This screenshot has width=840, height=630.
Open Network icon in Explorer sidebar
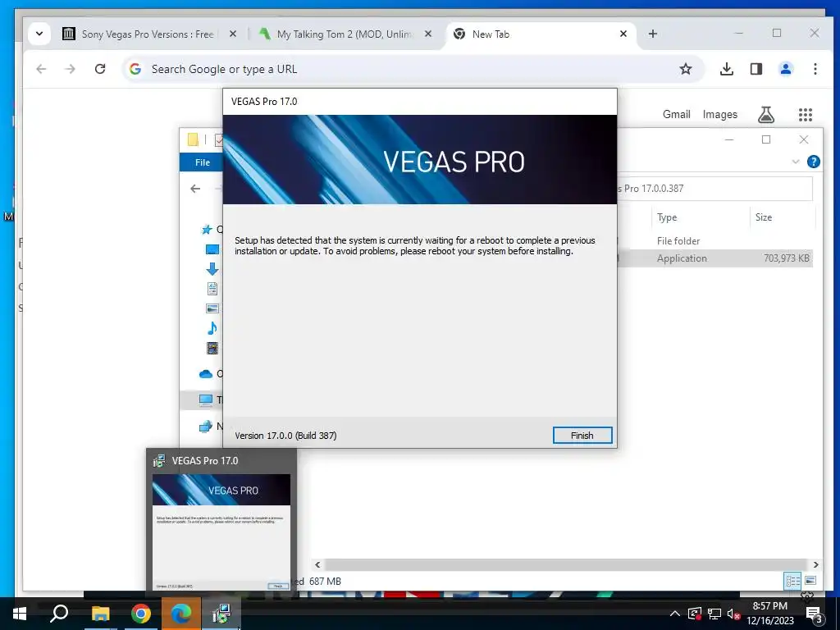coord(206,427)
